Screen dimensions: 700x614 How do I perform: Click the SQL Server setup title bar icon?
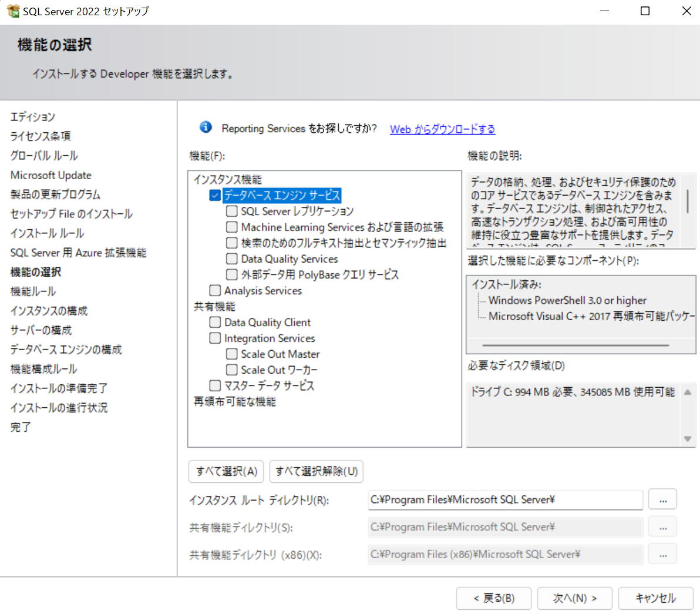click(14, 11)
